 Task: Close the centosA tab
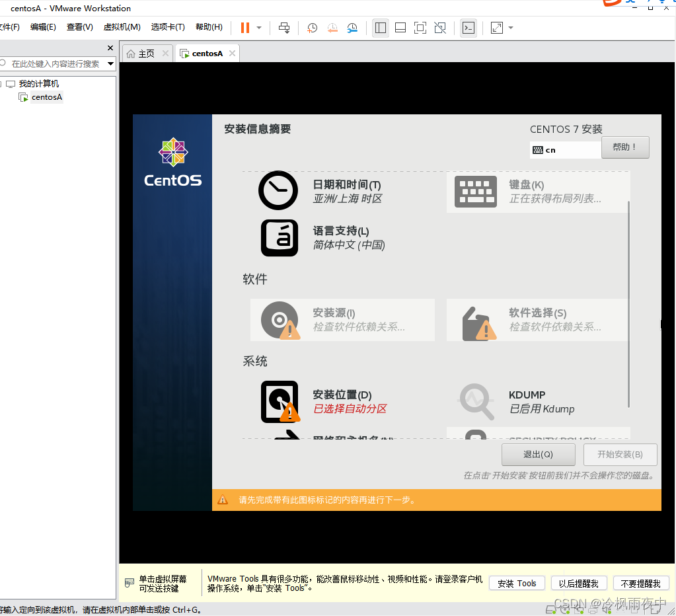pyautogui.click(x=232, y=53)
